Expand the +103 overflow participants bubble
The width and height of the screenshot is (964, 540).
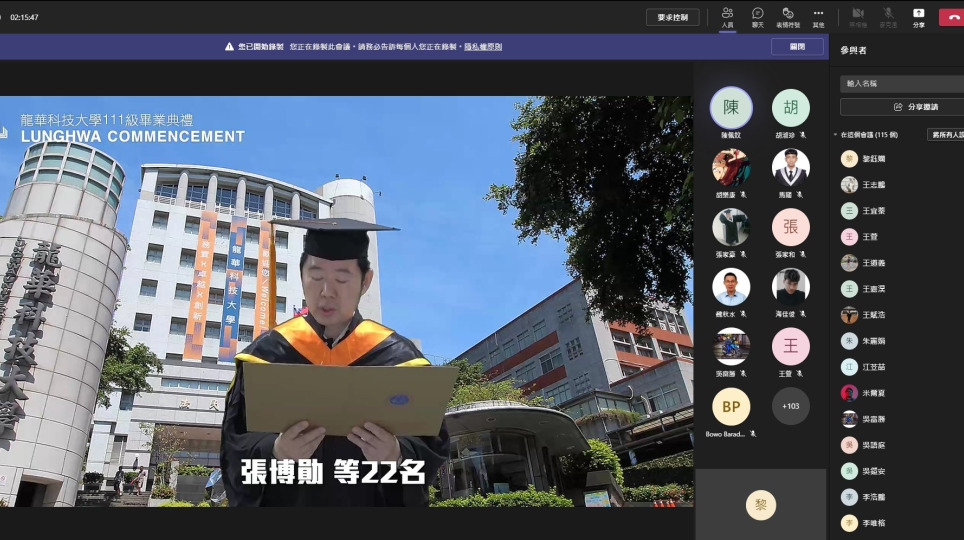pos(791,406)
